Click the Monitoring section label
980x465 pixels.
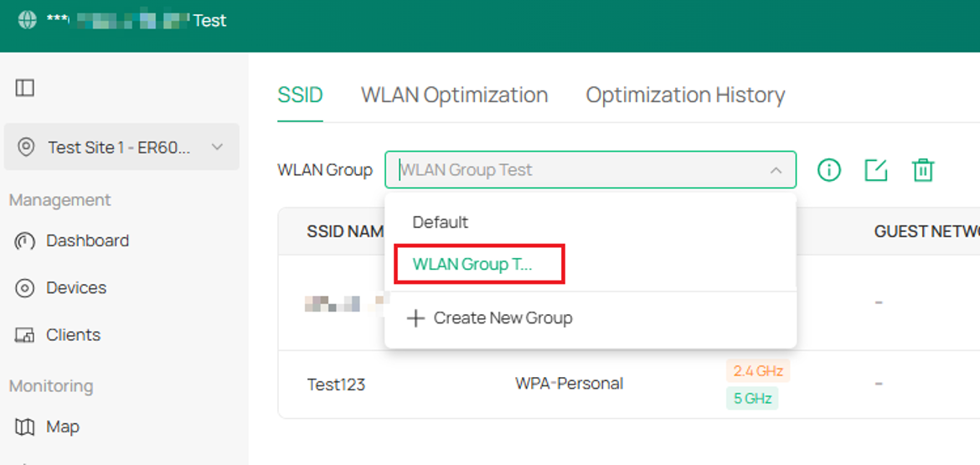(51, 386)
